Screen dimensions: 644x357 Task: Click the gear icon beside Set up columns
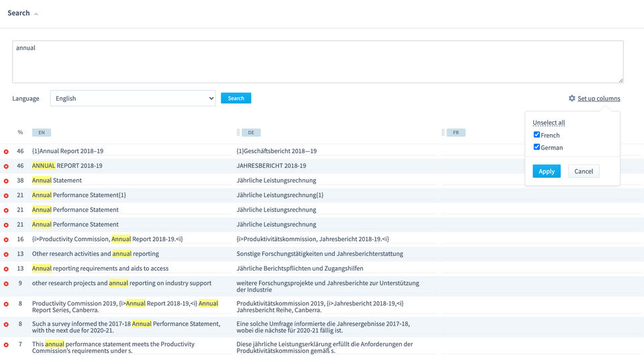572,98
